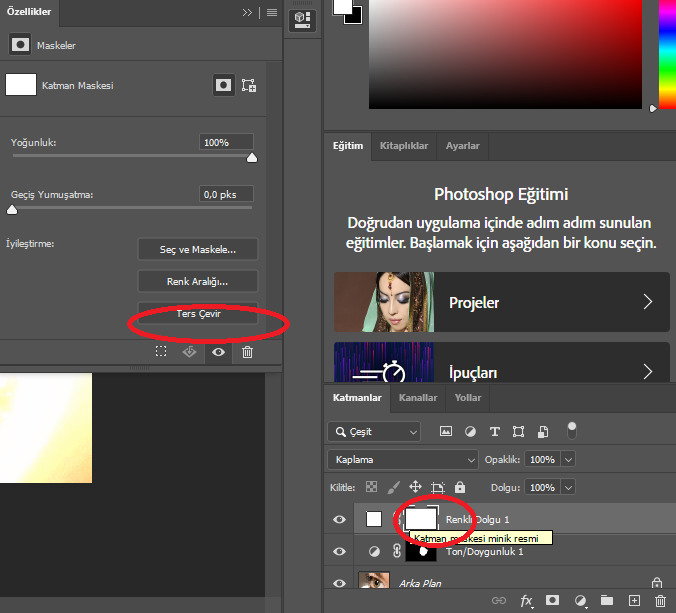
Task: Click the Geçiş Yumuşatma 0,0 pks field
Action: tap(226, 194)
